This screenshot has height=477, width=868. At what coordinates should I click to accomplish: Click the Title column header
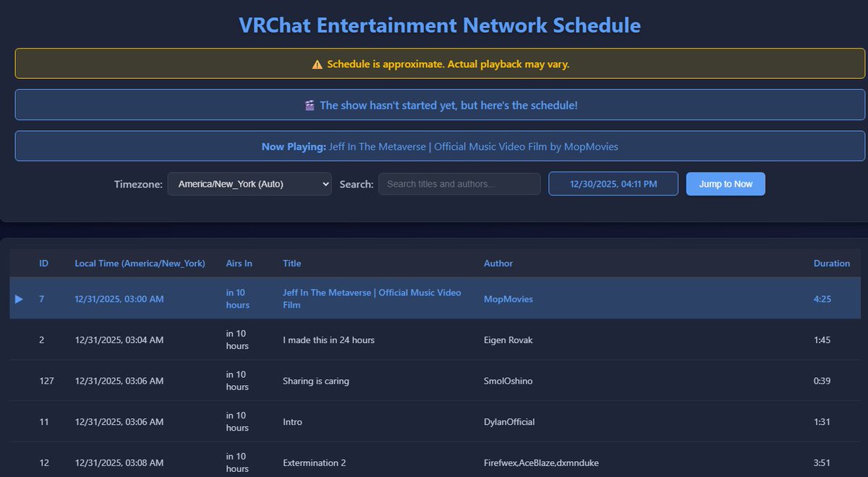(292, 263)
